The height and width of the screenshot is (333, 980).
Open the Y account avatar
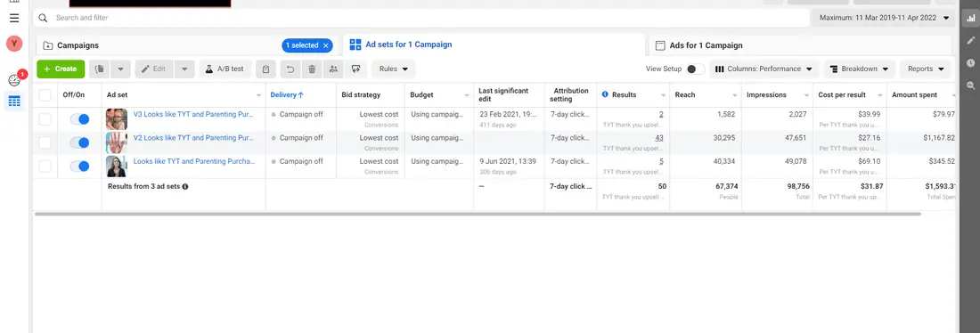pyautogui.click(x=14, y=44)
